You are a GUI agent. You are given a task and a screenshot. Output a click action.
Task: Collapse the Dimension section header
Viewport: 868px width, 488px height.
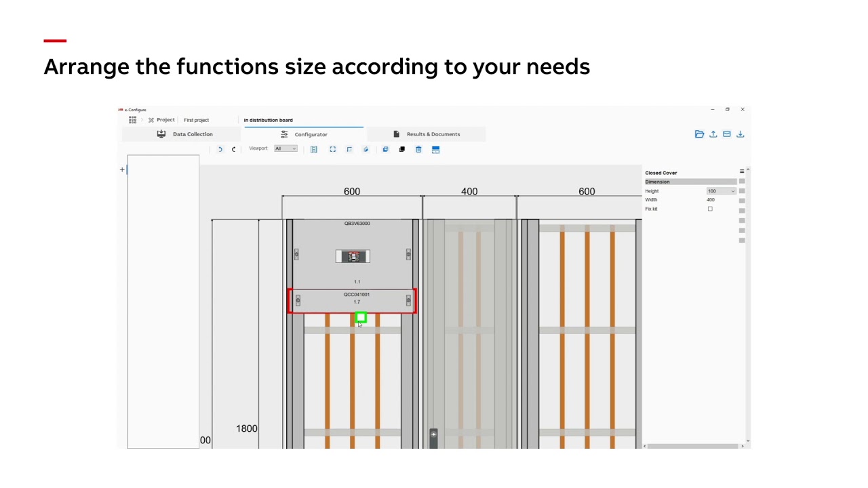(690, 182)
